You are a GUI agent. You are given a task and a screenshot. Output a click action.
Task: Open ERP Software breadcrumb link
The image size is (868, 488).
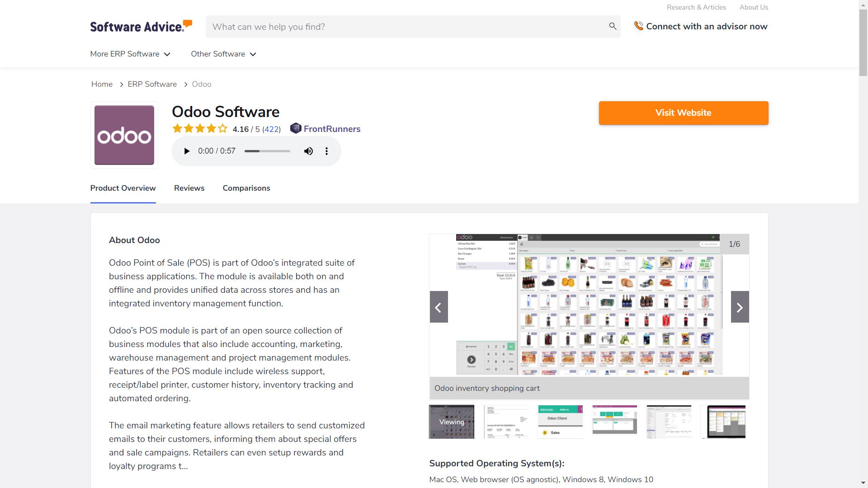[x=152, y=84]
